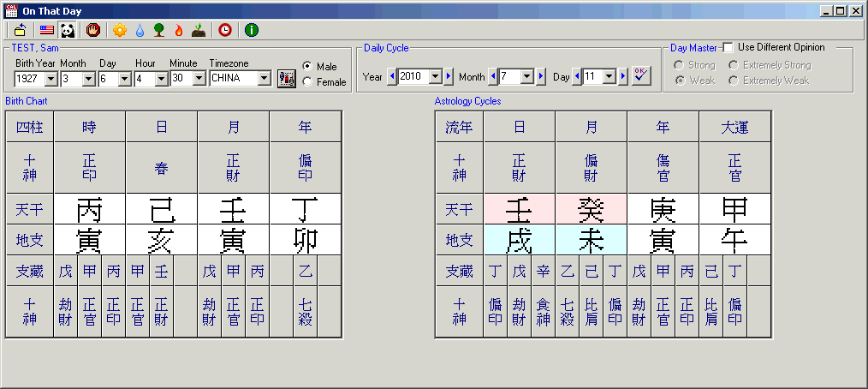Open the Birth Year dropdown
The width and height of the screenshot is (868, 389).
click(51, 79)
